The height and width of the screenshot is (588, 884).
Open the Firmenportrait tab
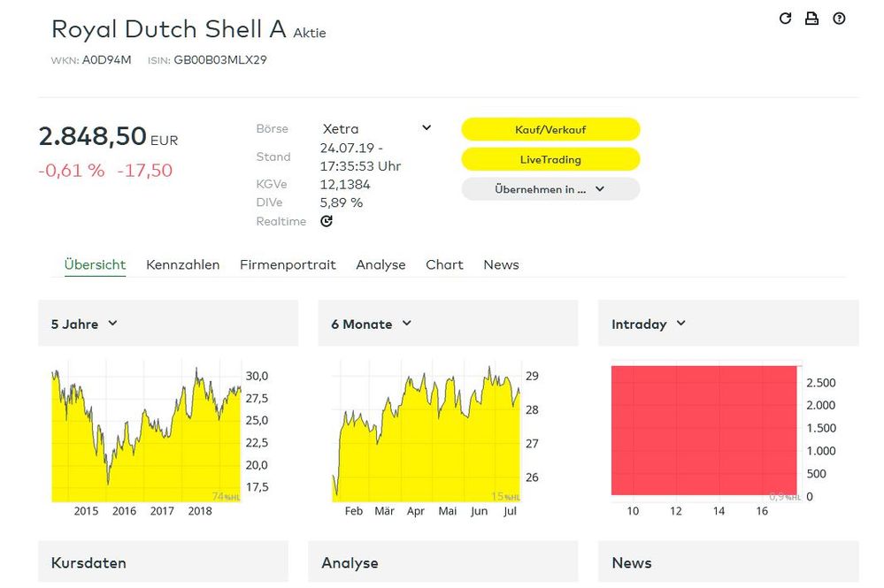pos(288,264)
